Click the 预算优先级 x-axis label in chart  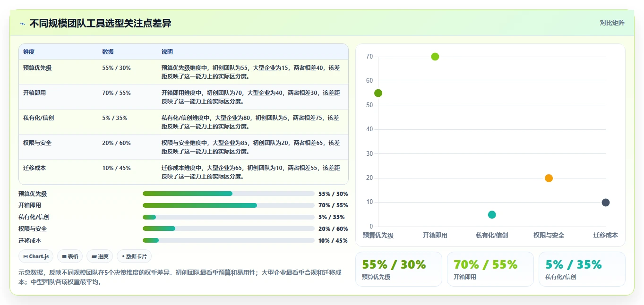(x=378, y=235)
